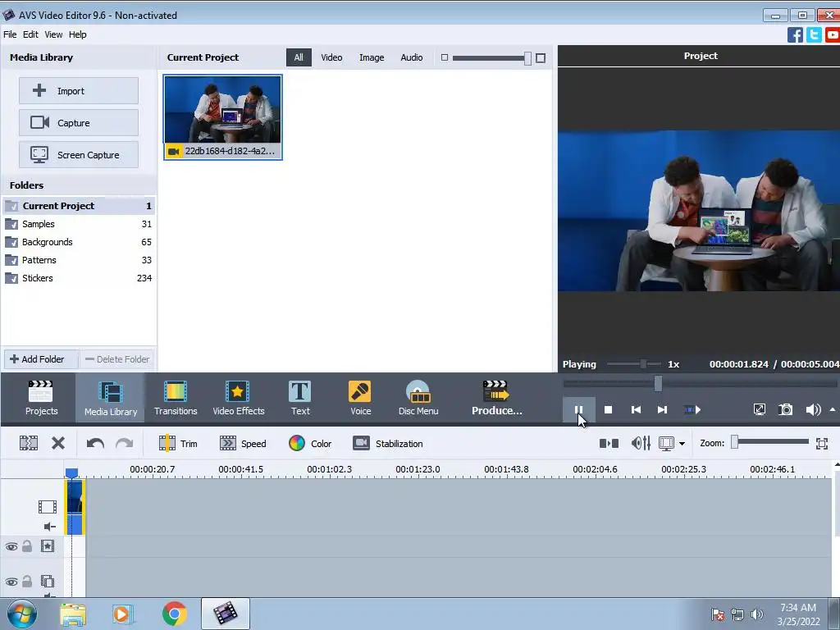Take a snapshot of the preview
Image resolution: width=840 pixels, height=630 pixels.
point(785,410)
